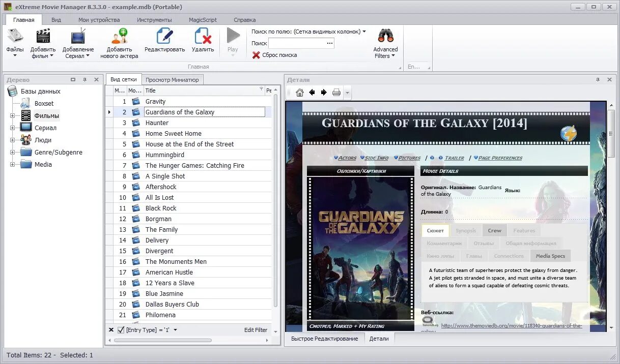The width and height of the screenshot is (620, 364).
Task: Click the red X Сброс поиска icon
Action: [x=256, y=55]
